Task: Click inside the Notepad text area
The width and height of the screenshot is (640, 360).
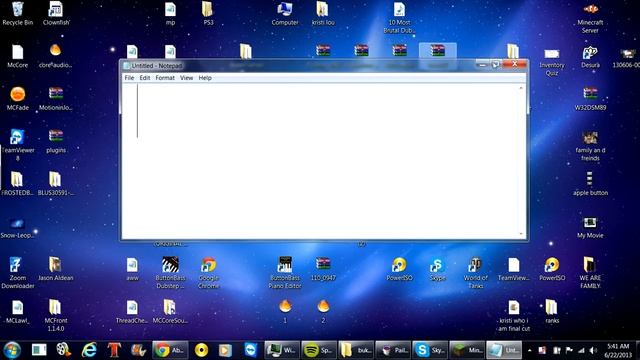Action: point(320,161)
